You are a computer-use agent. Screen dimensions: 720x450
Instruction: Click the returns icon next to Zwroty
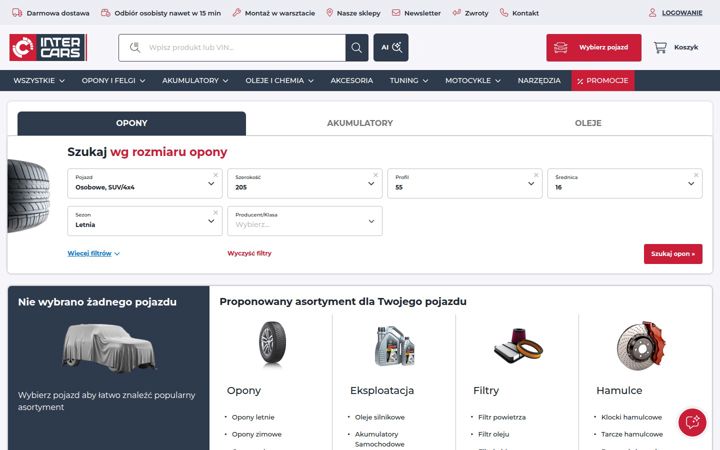tap(456, 13)
